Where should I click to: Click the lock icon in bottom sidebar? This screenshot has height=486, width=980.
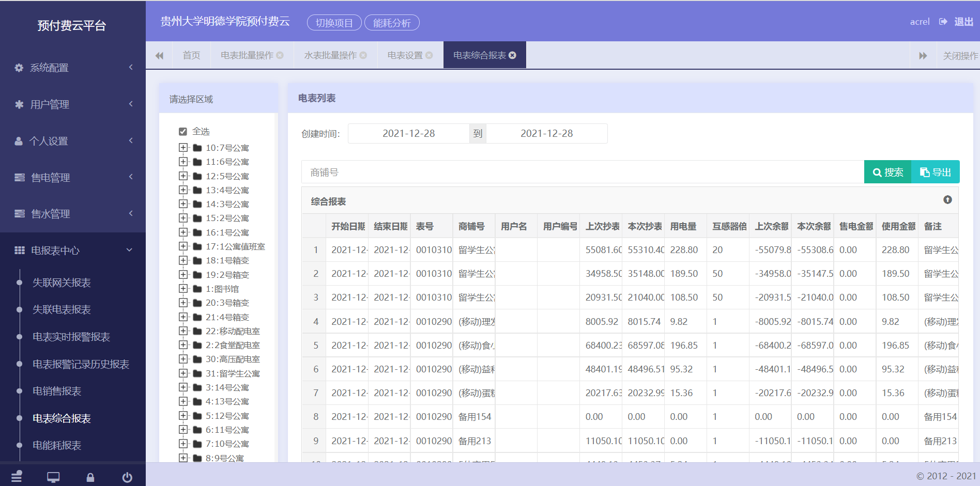tap(90, 477)
